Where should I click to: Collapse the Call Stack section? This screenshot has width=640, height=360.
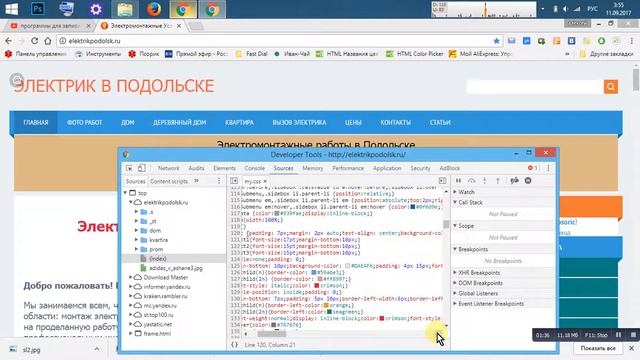click(455, 202)
